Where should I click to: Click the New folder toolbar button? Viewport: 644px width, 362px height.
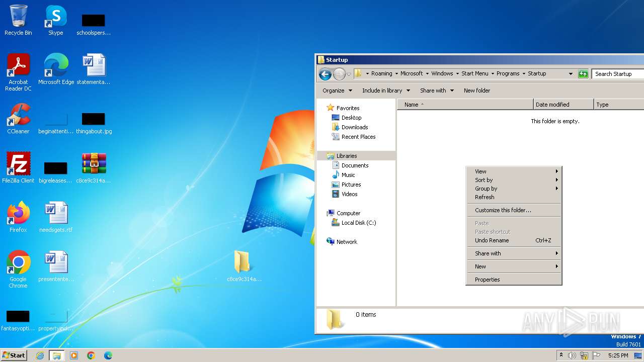tap(477, 90)
